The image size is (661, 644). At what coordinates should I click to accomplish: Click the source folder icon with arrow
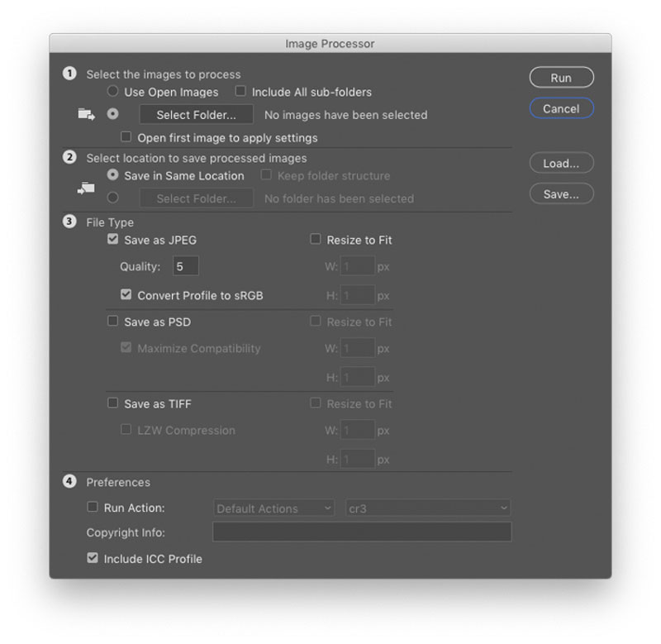coord(87,114)
